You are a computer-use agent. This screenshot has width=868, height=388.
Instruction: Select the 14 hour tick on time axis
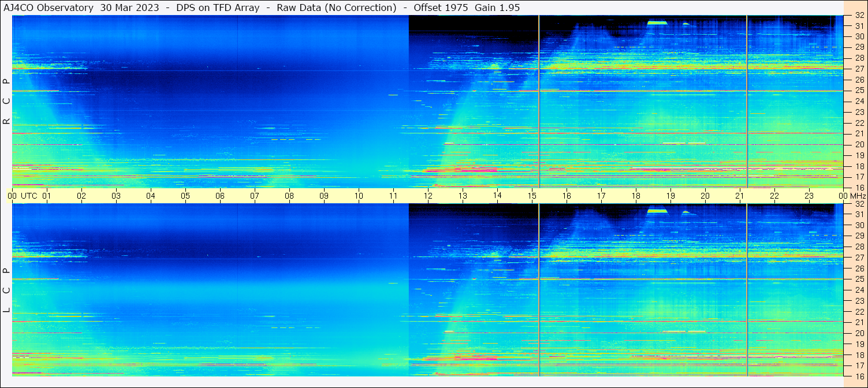pyautogui.click(x=497, y=196)
